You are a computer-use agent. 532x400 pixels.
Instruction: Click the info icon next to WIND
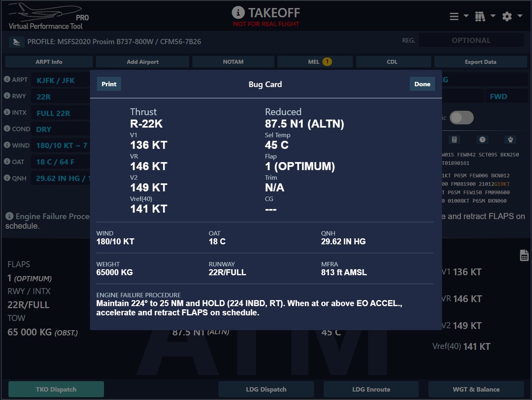click(7, 145)
